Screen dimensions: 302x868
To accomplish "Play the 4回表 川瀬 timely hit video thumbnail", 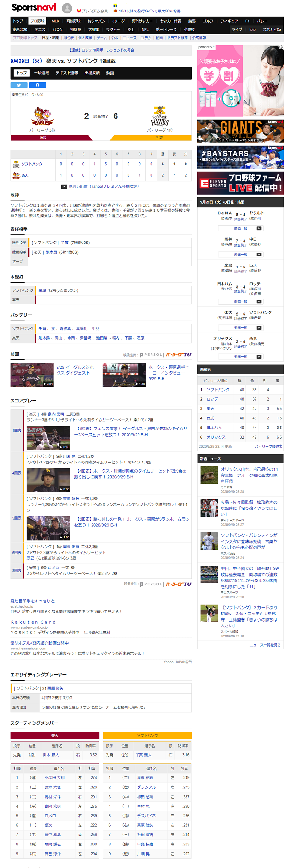I will click(48, 480).
